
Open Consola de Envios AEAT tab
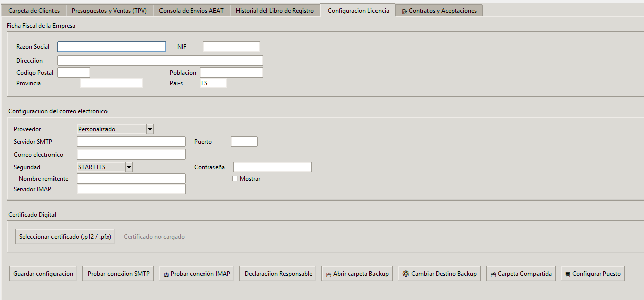(x=191, y=10)
